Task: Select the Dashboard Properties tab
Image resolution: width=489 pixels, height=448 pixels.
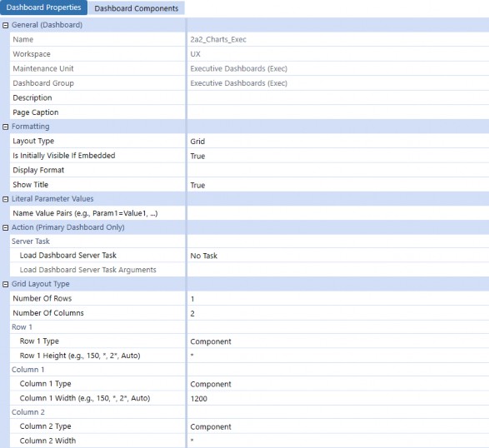Action: [x=43, y=7]
